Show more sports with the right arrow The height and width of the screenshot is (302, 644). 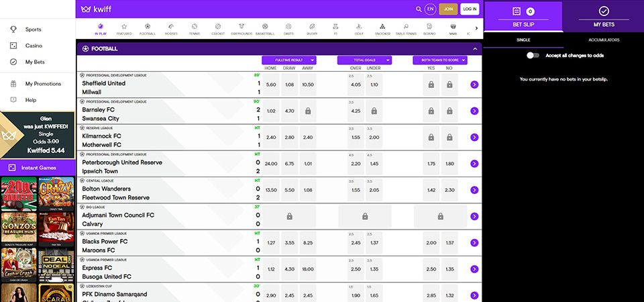(476, 28)
